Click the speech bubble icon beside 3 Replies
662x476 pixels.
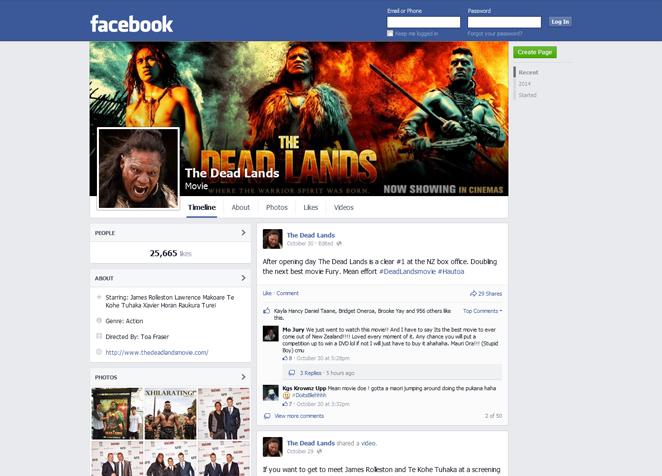(x=291, y=373)
